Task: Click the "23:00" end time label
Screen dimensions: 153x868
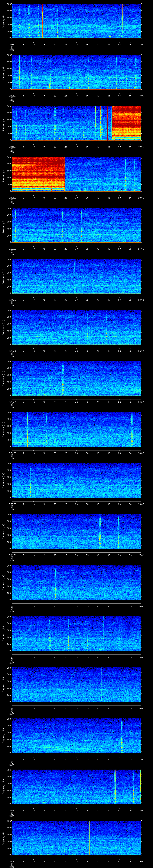Action: 141,351
